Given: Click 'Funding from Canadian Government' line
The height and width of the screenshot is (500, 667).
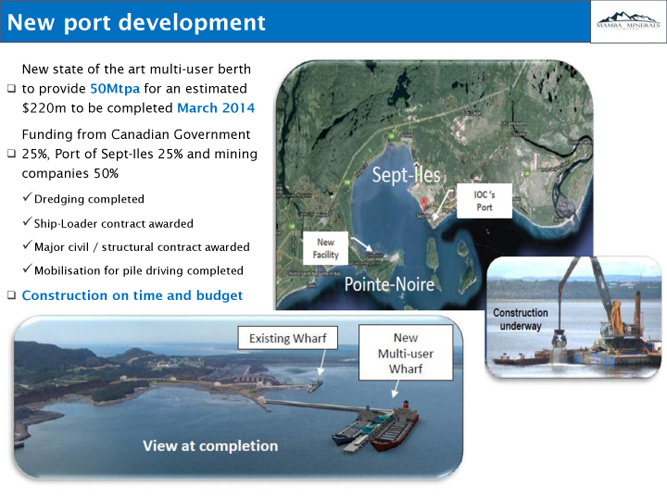Looking at the screenshot, I should tap(136, 134).
